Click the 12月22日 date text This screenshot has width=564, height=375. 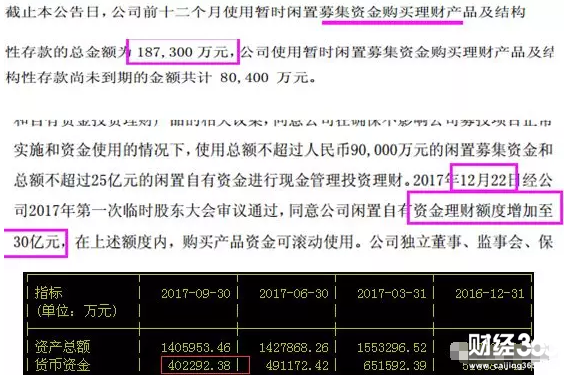pos(488,180)
